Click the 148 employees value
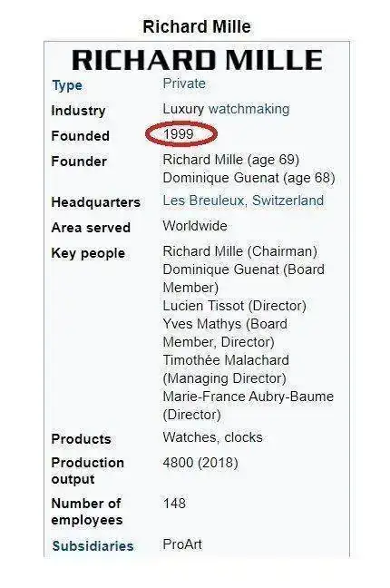 click(174, 503)
